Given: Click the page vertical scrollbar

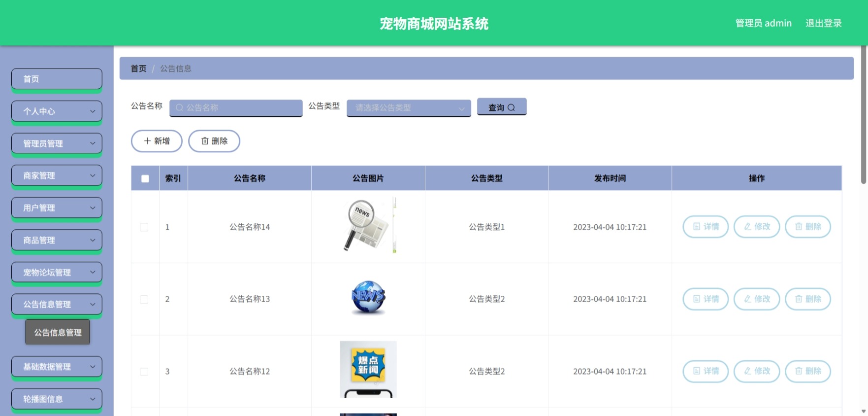Looking at the screenshot, I should [864, 116].
